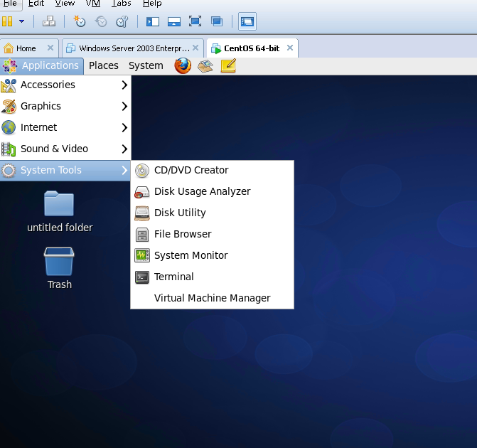Open the Places menu in the panel
The width and height of the screenshot is (477, 448).
tap(104, 65)
